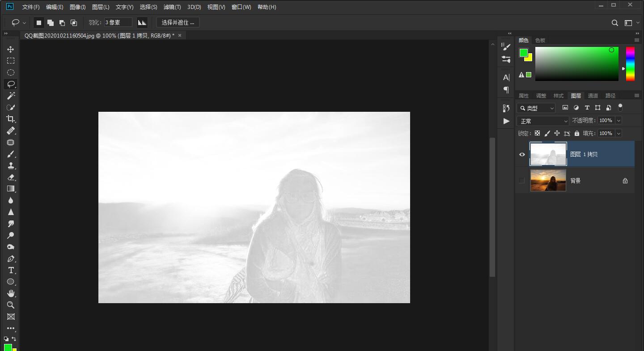Viewport: 644px width, 351px height.
Task: Enable New Selection mode
Action: (x=39, y=22)
